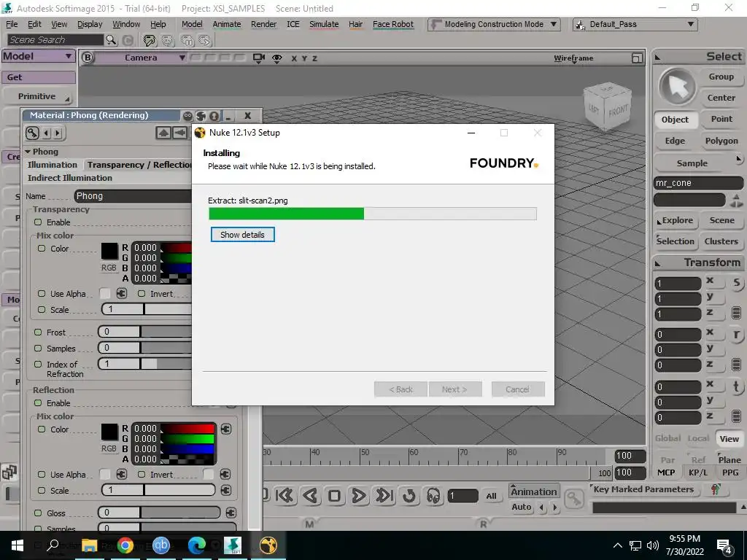Toggle the Index of Refraction animation marker
This screenshot has width=747, height=560.
[38, 365]
